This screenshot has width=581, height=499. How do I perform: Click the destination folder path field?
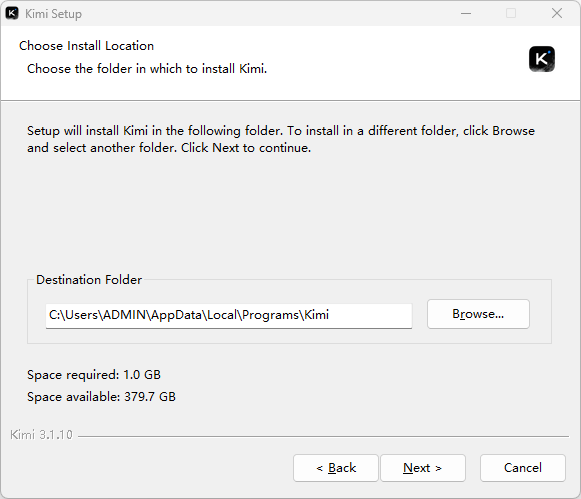[x=229, y=316]
